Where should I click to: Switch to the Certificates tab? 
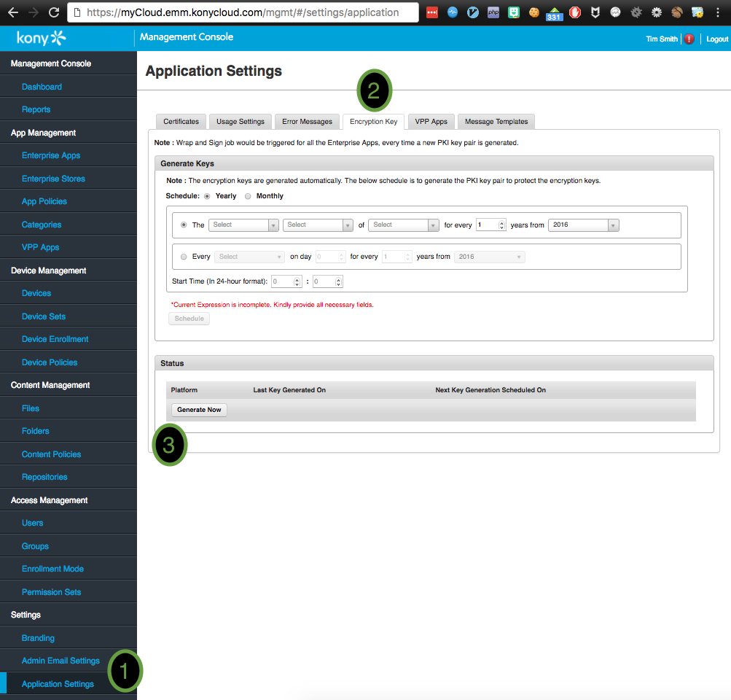click(181, 122)
